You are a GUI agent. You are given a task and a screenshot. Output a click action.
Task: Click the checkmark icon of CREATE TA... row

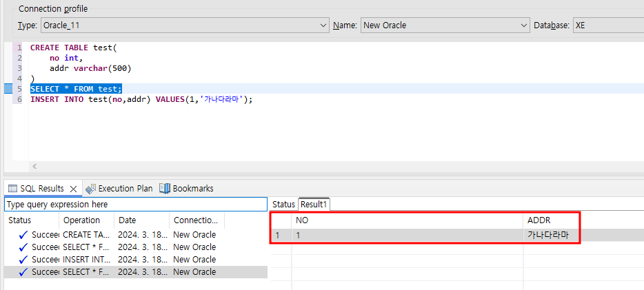[23, 235]
